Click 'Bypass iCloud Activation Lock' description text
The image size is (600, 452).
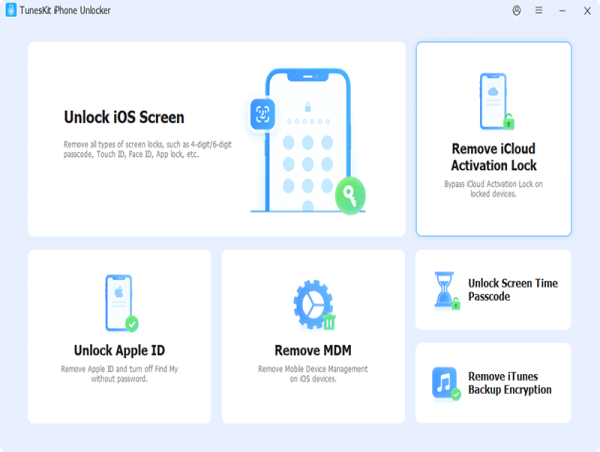point(493,189)
